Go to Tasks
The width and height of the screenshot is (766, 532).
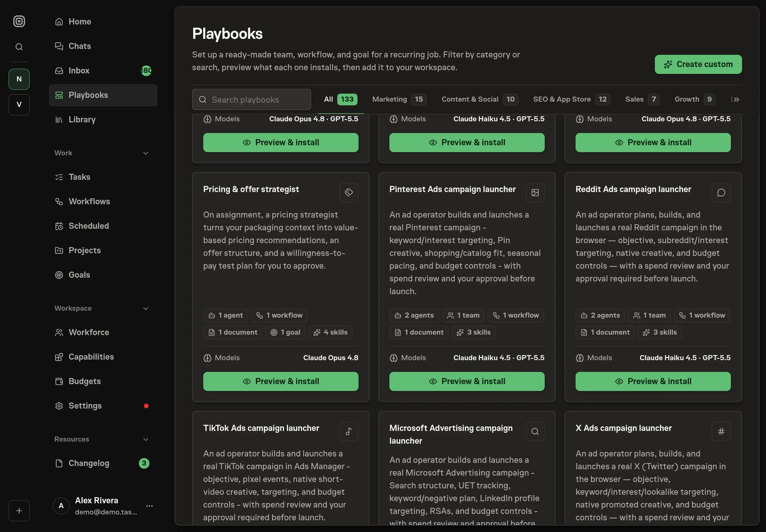point(103,177)
